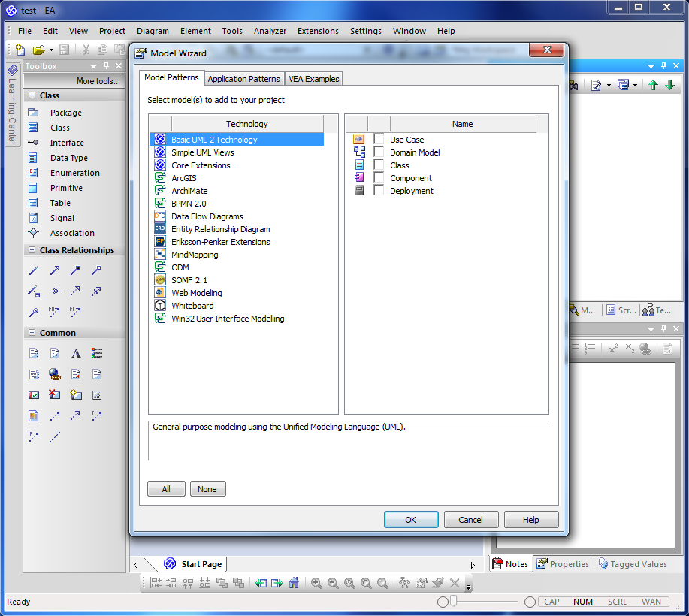Click the green Move Down arrow
This screenshot has width=689, height=616.
point(670,85)
